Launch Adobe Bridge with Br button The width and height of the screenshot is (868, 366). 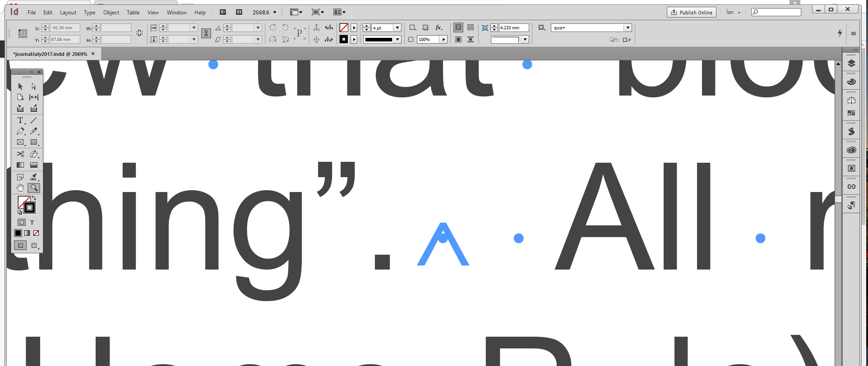click(223, 12)
